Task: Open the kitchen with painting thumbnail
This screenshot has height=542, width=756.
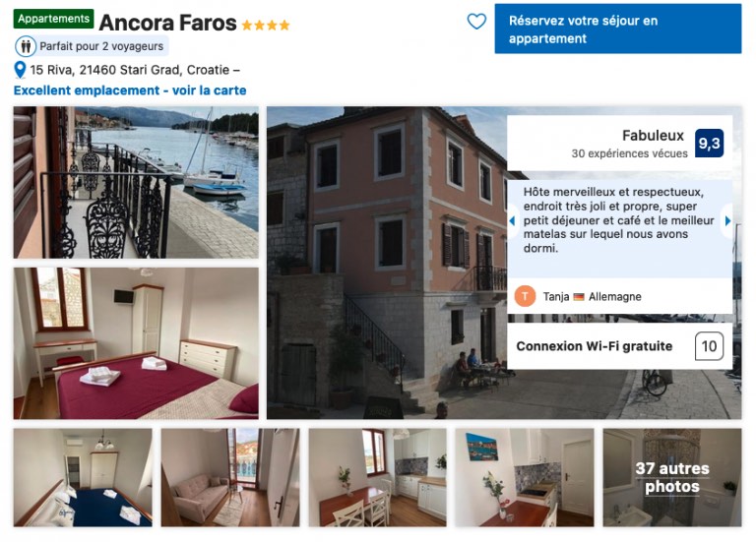Action: pos(525,477)
